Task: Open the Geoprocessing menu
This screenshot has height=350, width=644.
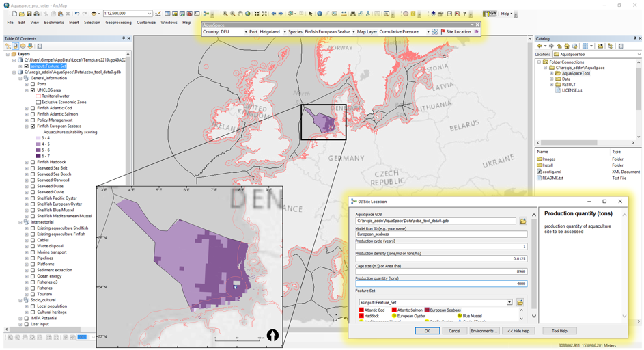Action: (x=118, y=23)
